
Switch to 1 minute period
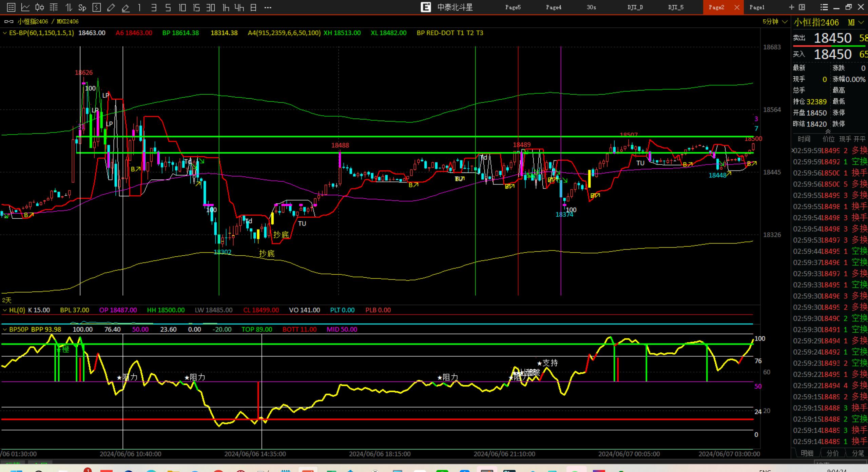pos(139,7)
